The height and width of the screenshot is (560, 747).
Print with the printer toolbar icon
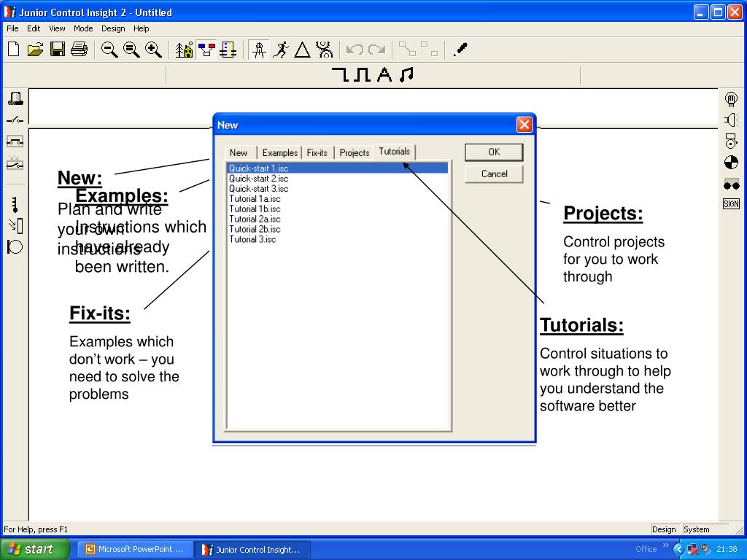(x=79, y=49)
